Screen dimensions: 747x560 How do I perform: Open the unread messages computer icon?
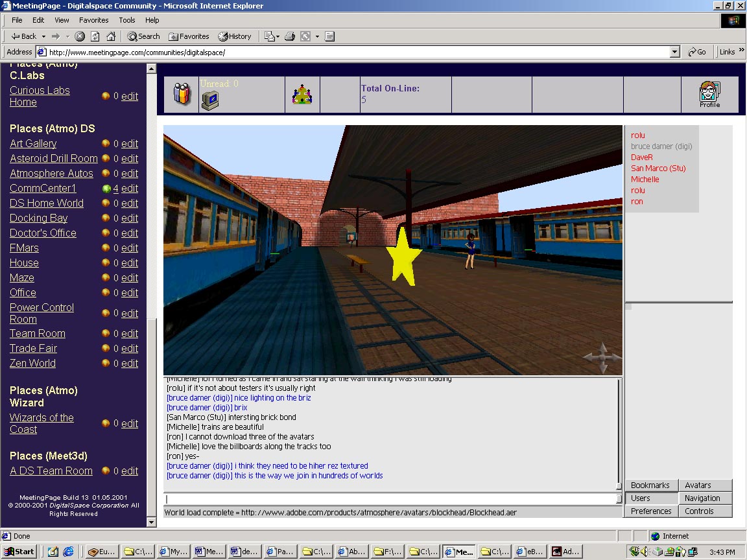(209, 100)
